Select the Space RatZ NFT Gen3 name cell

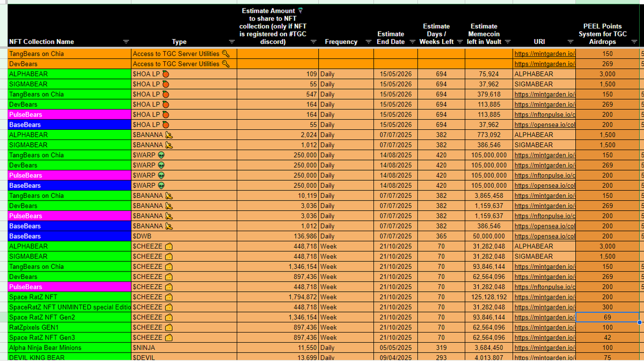[69, 338]
